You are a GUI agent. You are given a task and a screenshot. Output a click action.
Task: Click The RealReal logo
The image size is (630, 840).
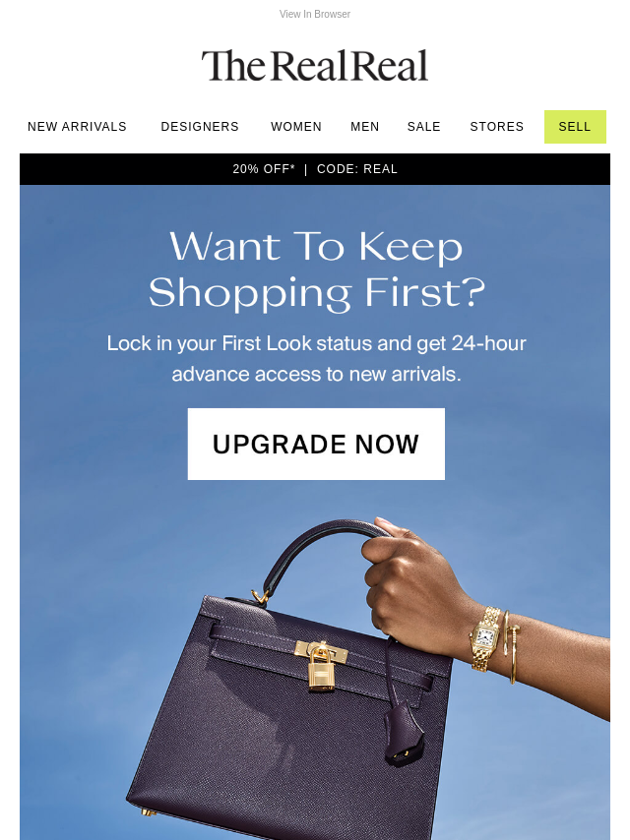(x=315, y=66)
